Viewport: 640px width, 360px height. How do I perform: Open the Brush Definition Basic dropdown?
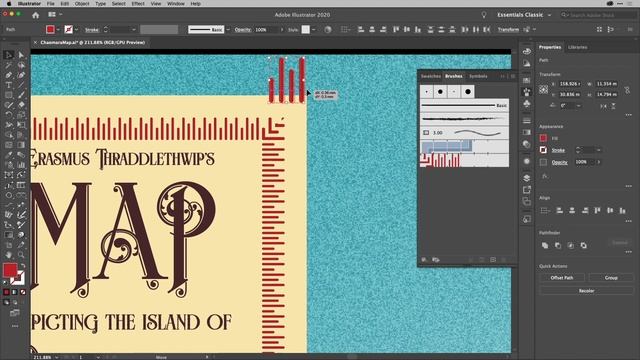coord(228,29)
